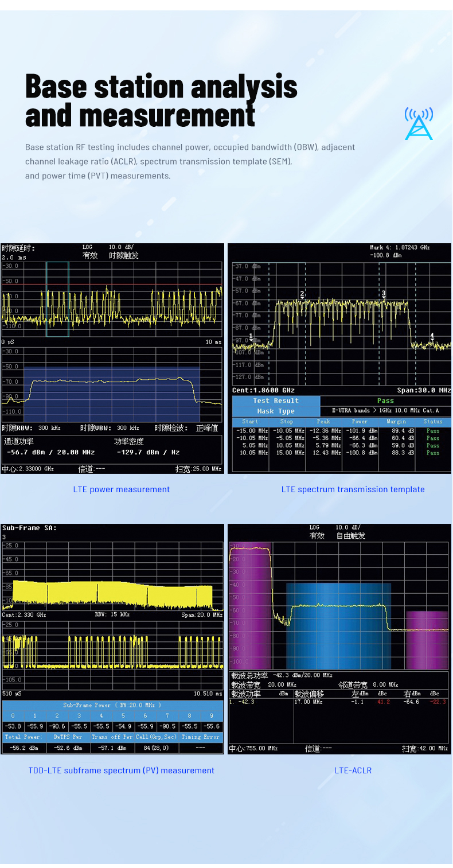Select the cyan time gate box in the power plot
453x868 pixels.
(x=57, y=299)
